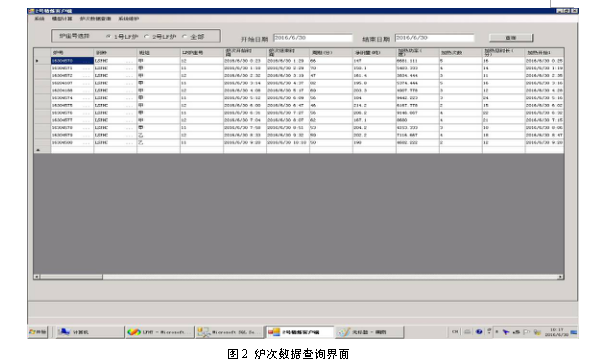Screen dimensions: 596x362
Task: Switch to 计算机 taskbar window
Action: tap(90, 332)
